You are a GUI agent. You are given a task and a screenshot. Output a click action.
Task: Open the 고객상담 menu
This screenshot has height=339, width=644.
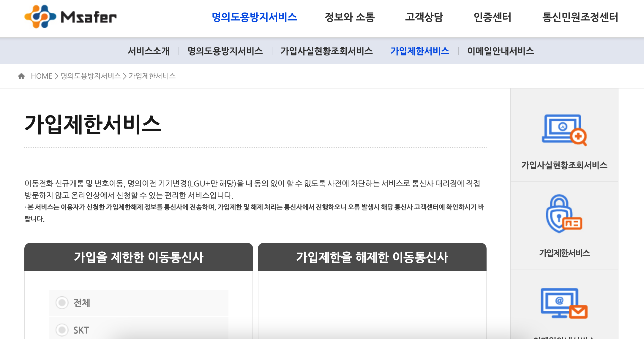(424, 17)
